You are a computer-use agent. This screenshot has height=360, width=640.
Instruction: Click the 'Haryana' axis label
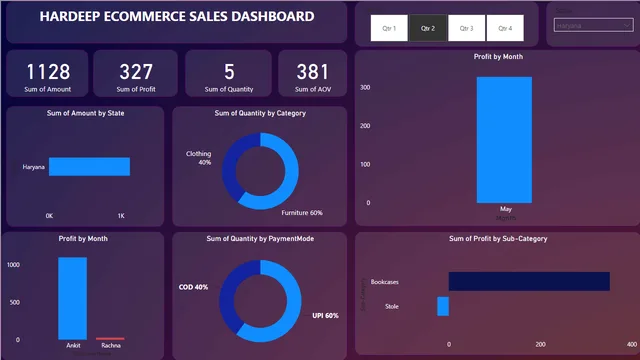coord(33,167)
